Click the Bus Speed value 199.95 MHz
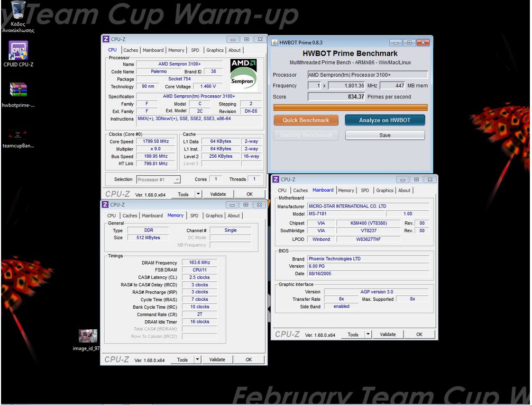 155,156
